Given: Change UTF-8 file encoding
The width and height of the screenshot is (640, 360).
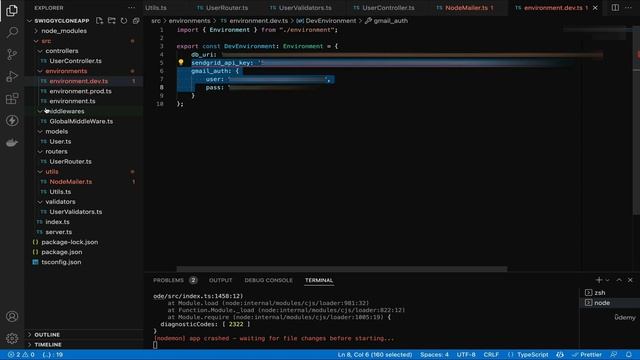Looking at the screenshot, I should (466, 355).
